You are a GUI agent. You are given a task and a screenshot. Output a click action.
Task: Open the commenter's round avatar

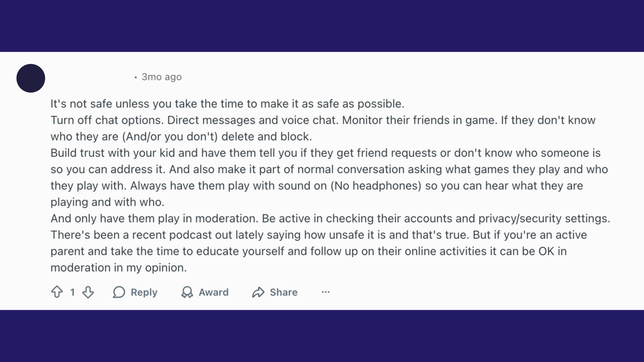tap(31, 78)
